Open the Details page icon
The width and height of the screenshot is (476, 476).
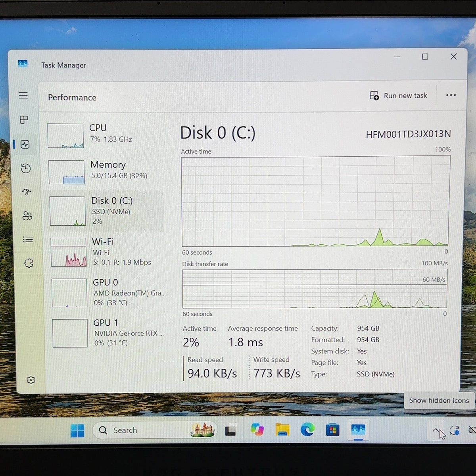(28, 240)
